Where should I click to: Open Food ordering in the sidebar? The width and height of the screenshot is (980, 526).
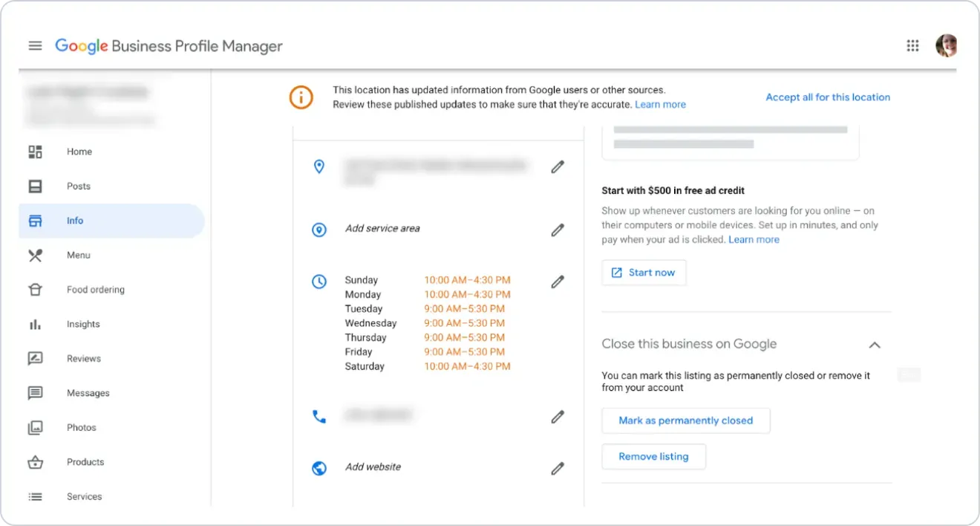(x=96, y=290)
